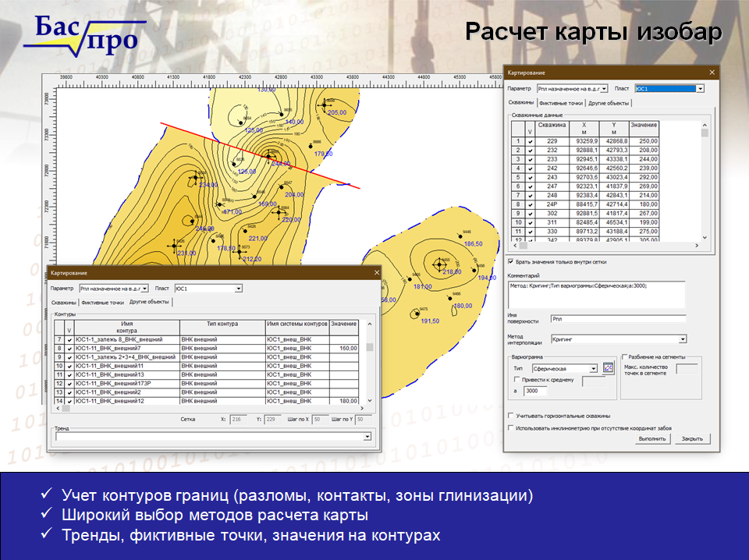Uncheck V box for contour ЮС1-11_ВНК_внешний7
This screenshot has width=749, height=560.
pos(69,349)
